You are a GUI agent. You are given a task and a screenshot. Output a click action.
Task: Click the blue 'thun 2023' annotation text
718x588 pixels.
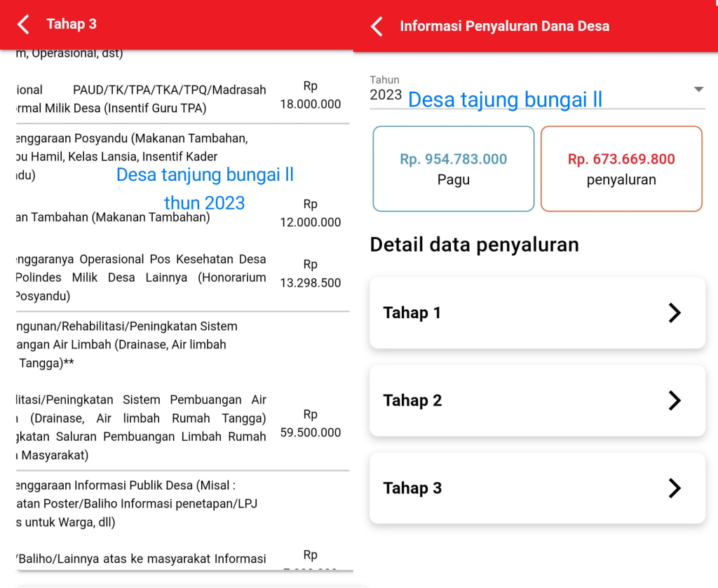204,203
